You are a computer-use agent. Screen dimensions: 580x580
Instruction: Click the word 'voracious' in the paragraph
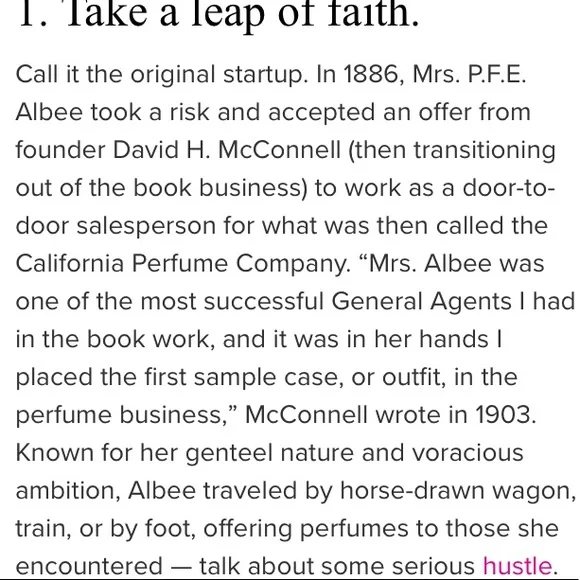pyautogui.click(x=468, y=453)
